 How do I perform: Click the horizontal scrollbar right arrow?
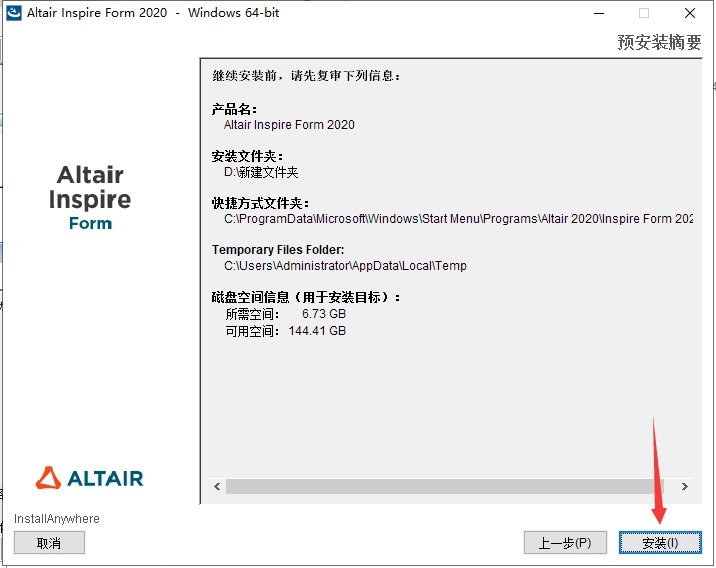click(x=684, y=487)
